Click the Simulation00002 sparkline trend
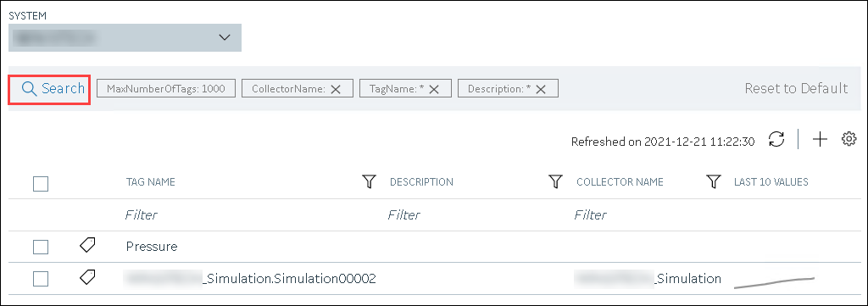The width and height of the screenshot is (868, 306). pos(775,281)
